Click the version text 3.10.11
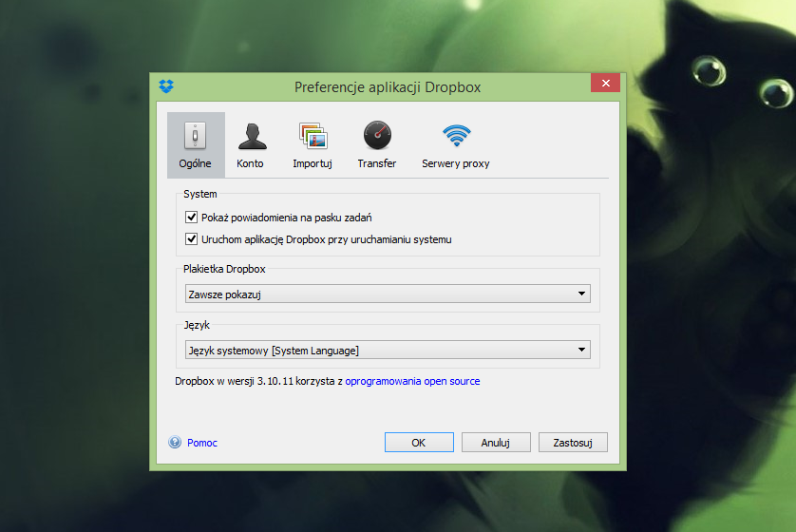 [275, 381]
